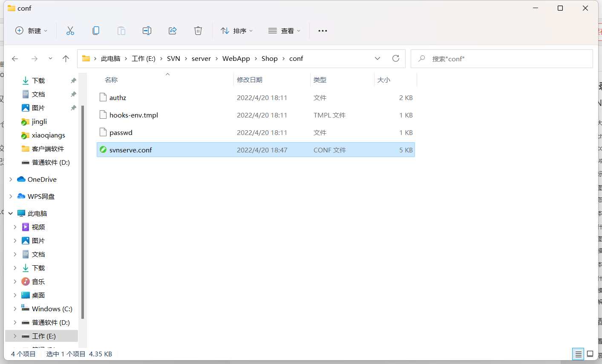Open the three-dots more options menu
The width and height of the screenshot is (602, 364).
(323, 31)
